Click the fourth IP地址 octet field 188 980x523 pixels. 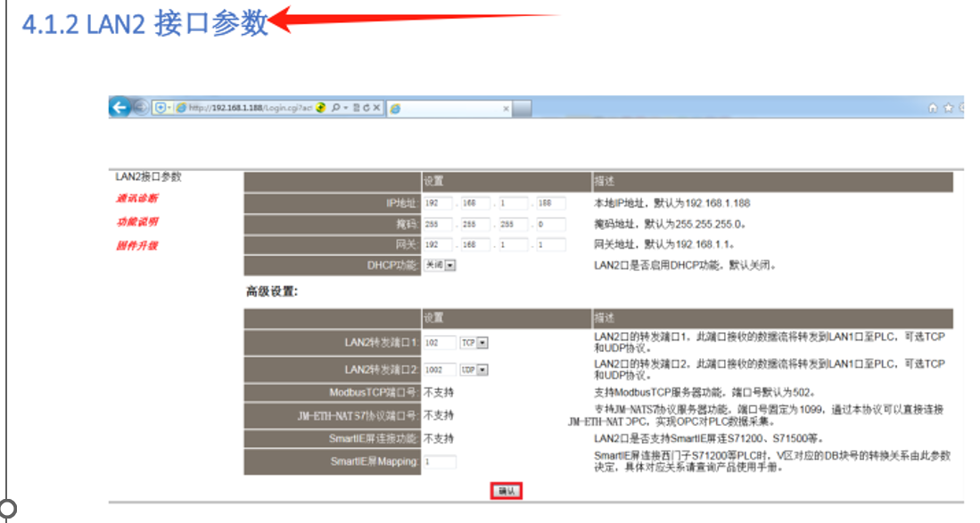pos(552,203)
